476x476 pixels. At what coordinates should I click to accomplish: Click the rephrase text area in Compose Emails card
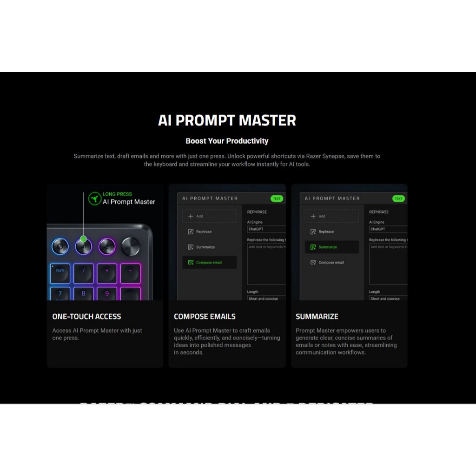(266, 264)
